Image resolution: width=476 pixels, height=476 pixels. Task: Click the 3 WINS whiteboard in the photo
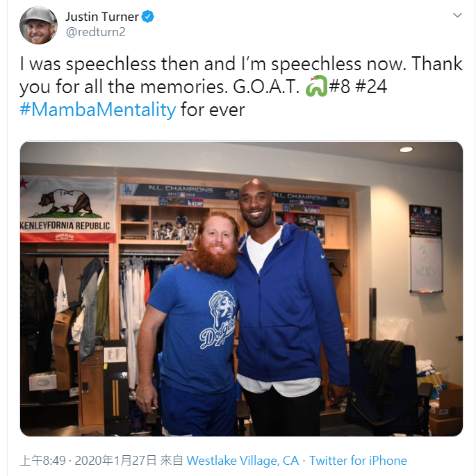click(426, 264)
